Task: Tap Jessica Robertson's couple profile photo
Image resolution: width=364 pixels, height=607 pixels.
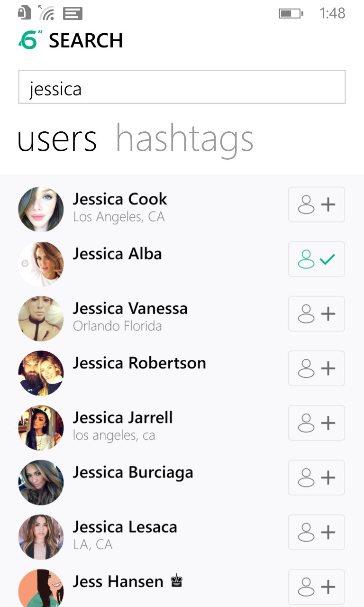Action: pyautogui.click(x=41, y=373)
